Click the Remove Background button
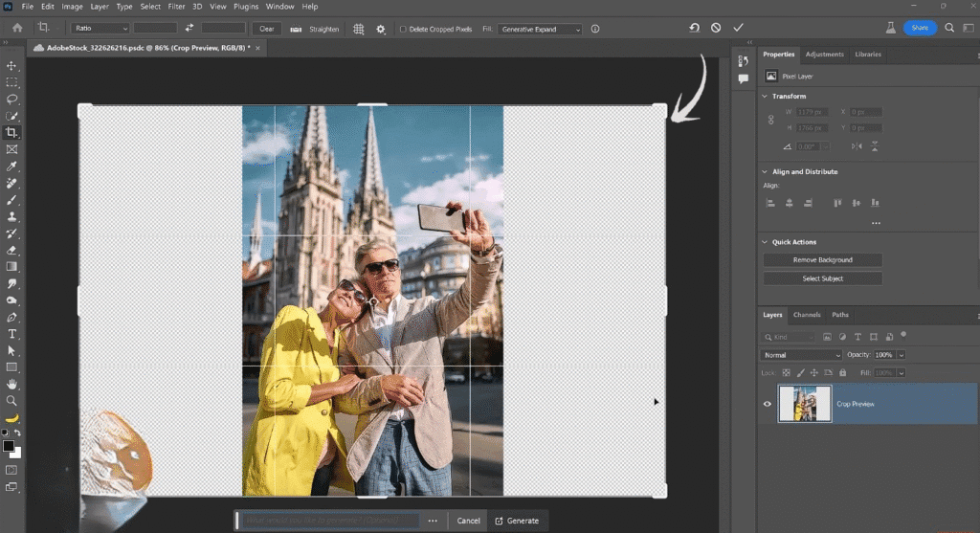980x533 pixels. 822,260
